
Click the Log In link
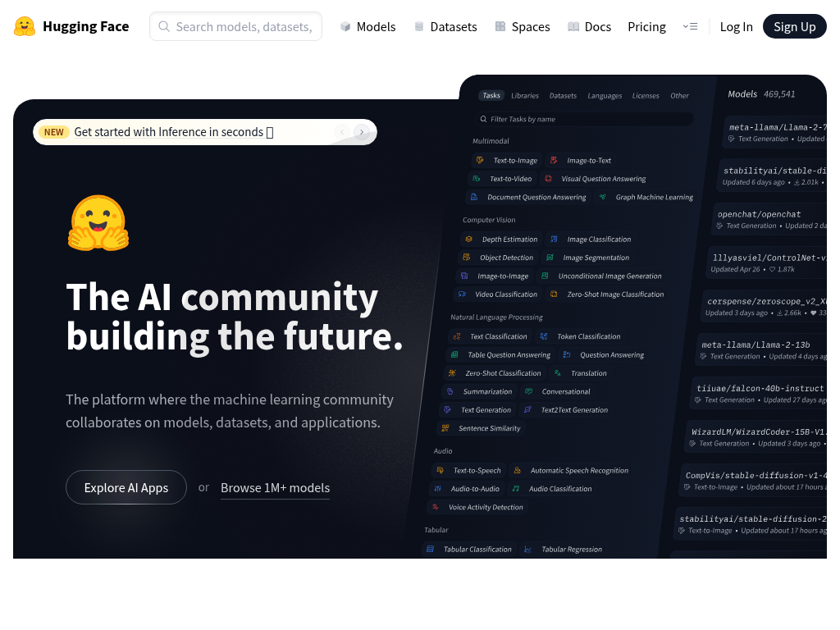(x=736, y=27)
